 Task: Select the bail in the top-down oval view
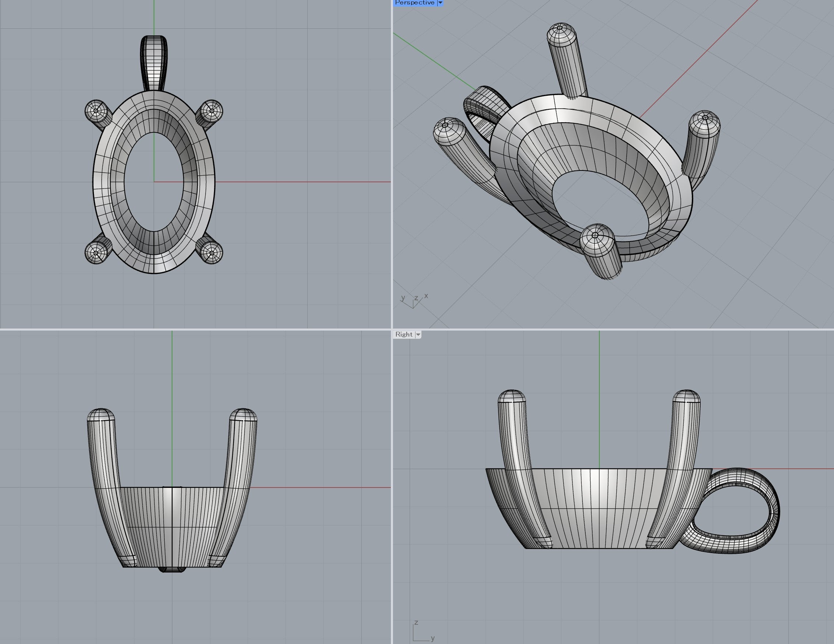click(x=154, y=63)
